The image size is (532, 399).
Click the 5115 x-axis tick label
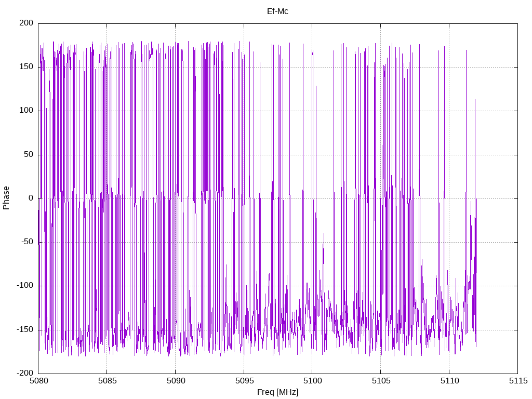pos(517,382)
